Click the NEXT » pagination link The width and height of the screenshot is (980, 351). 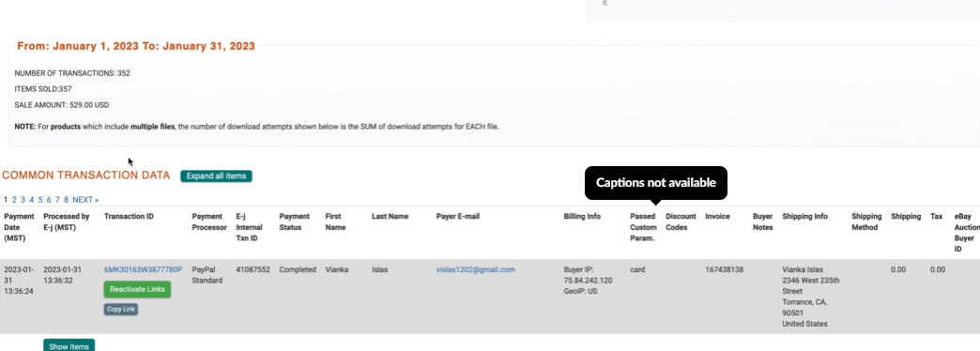point(85,200)
